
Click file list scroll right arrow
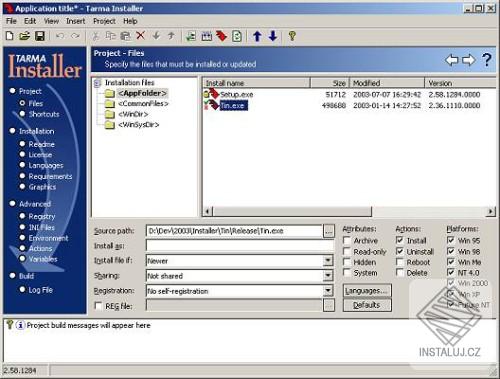tap(491, 211)
